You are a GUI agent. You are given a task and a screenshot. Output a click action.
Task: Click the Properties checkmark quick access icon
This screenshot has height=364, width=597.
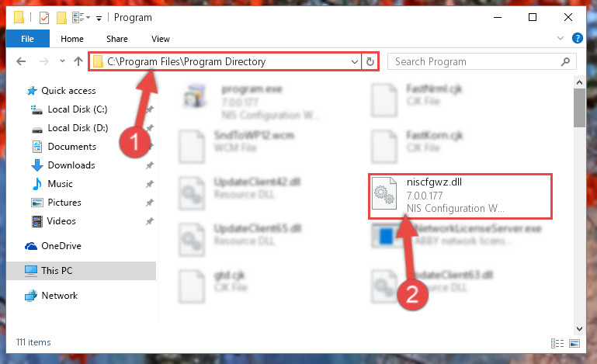[x=44, y=18]
